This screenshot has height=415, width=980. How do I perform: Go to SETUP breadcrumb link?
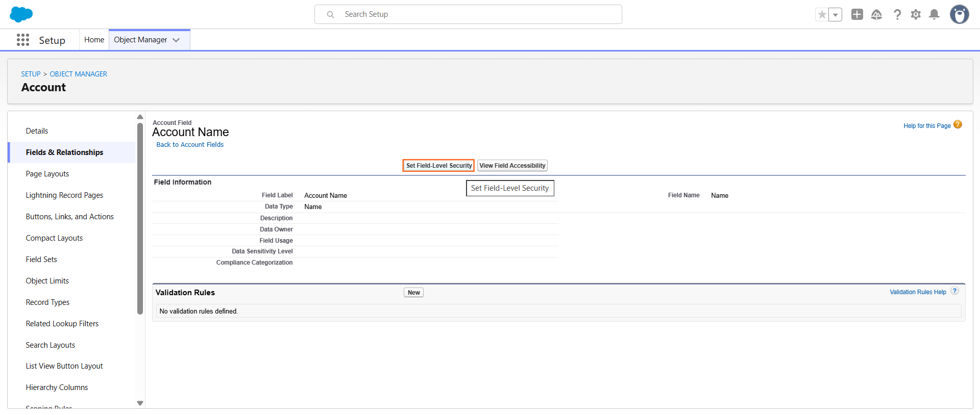click(31, 74)
